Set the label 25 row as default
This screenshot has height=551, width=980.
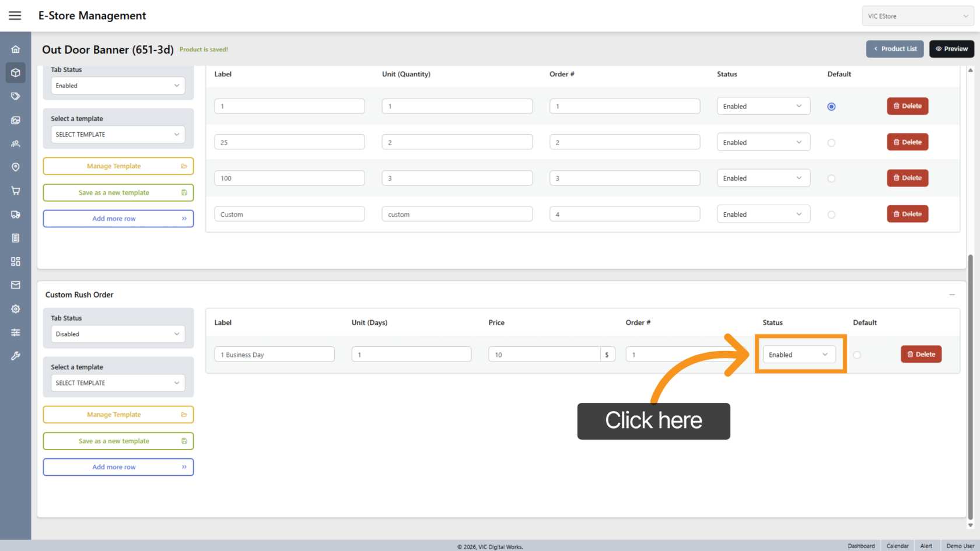coord(831,143)
